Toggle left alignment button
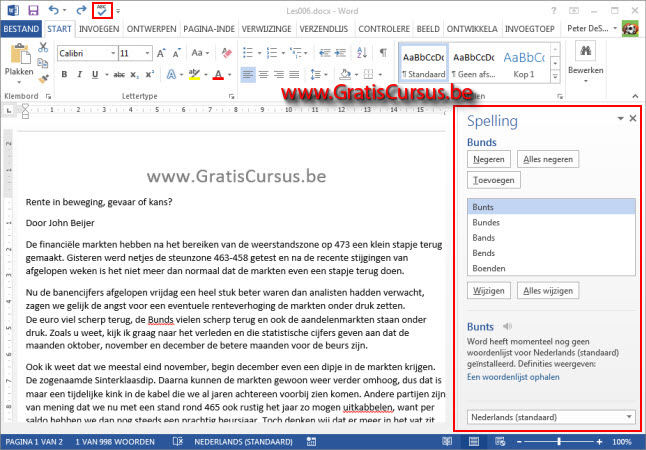This screenshot has width=646, height=450. pos(248,75)
